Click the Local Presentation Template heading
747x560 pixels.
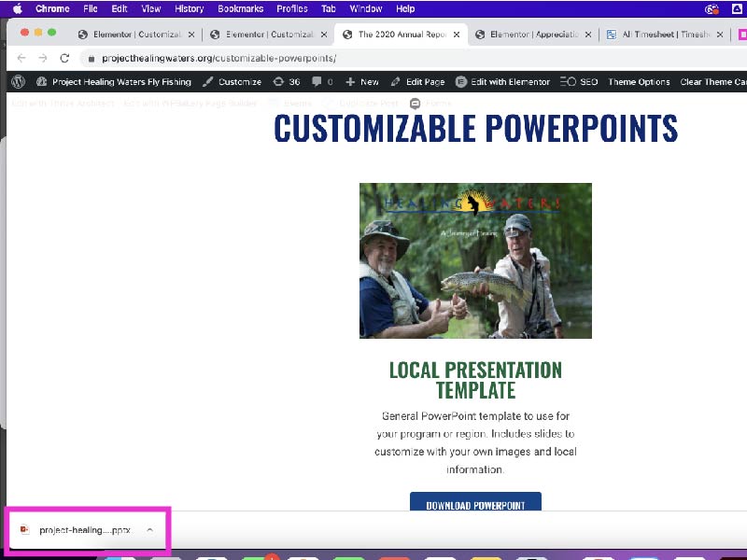tap(475, 380)
